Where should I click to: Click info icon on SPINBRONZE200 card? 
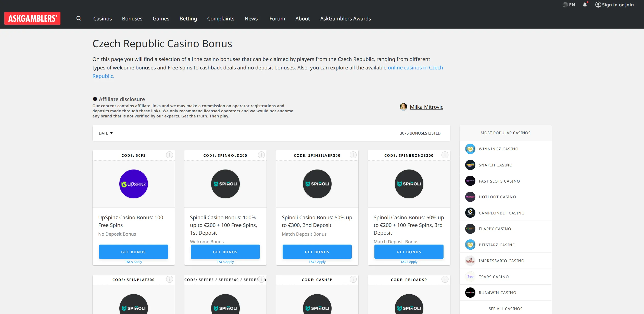tap(445, 155)
